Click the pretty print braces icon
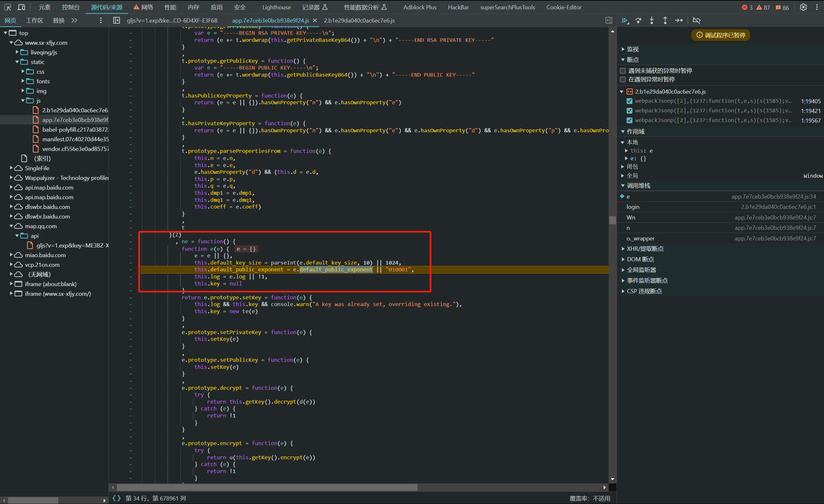Viewport: 824px width, 504px height. 116,498
